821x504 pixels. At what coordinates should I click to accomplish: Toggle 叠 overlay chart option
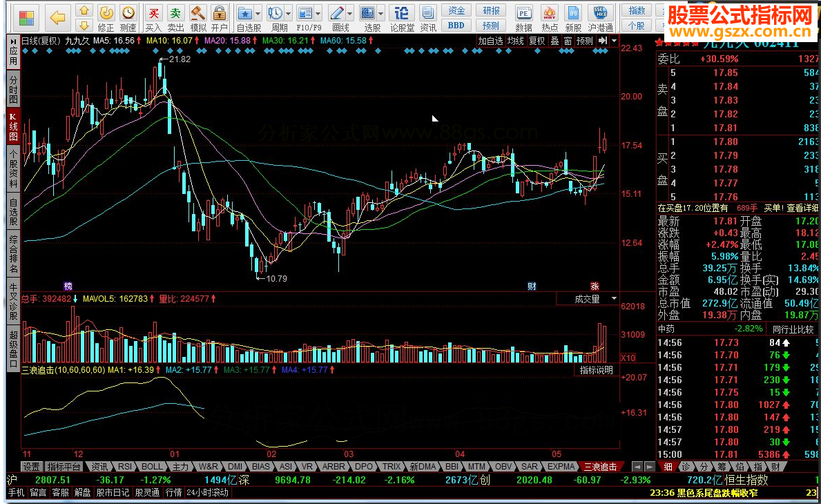[554, 41]
